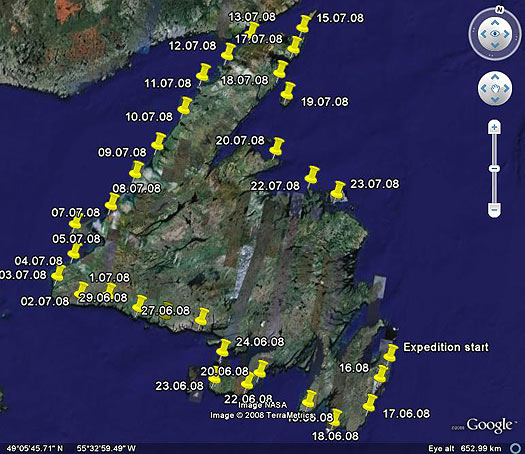Select the 22.07.08 pushpin
The image size is (525, 454).
[311, 175]
